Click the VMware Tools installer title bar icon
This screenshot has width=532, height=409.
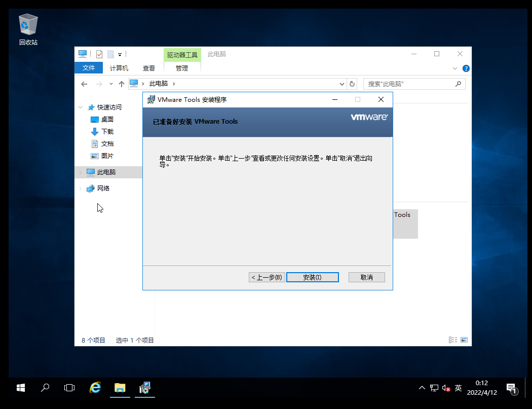click(150, 99)
